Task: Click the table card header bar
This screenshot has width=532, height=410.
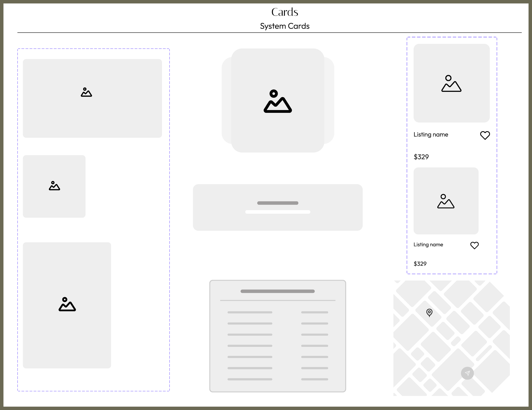Action: click(x=277, y=291)
